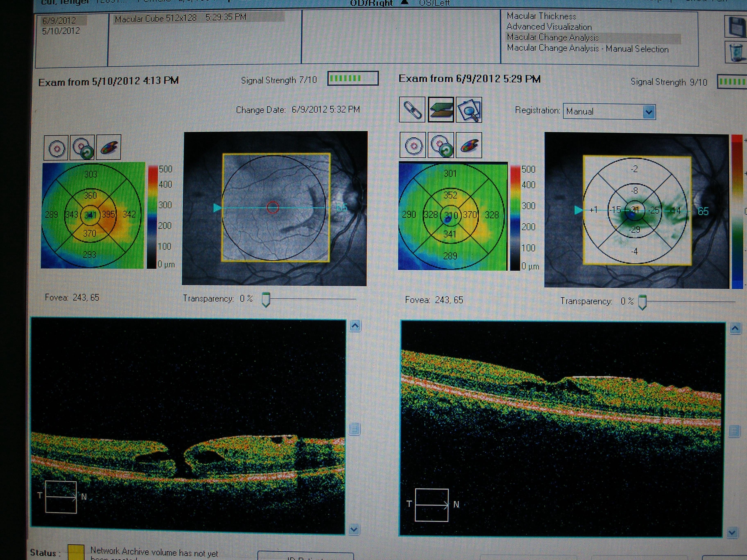Click the thickness change map on right fundus
Screen dimensions: 747x560
pos(637,210)
